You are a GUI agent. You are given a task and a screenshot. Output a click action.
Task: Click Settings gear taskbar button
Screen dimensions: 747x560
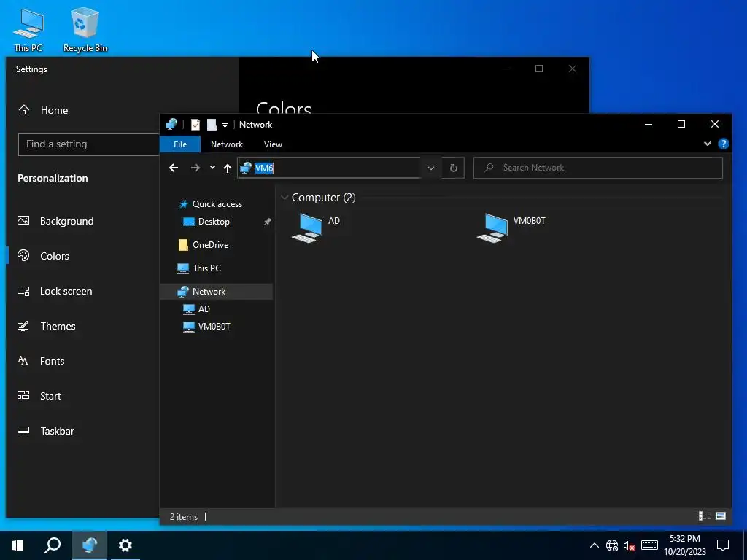pos(125,545)
